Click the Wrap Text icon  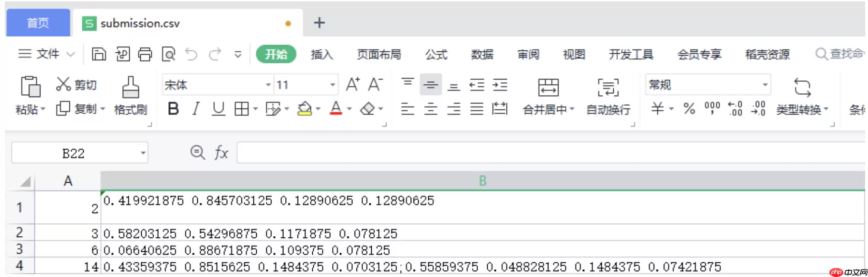[x=608, y=88]
